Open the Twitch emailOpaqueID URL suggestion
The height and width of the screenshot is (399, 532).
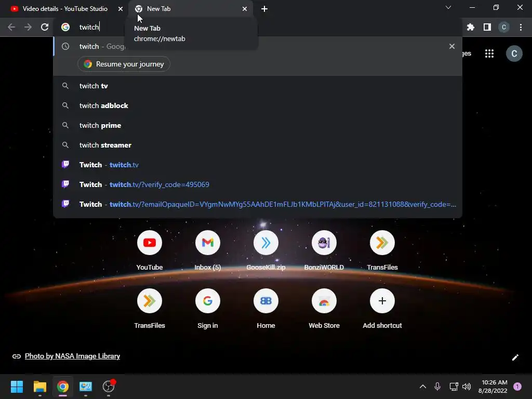point(258,204)
